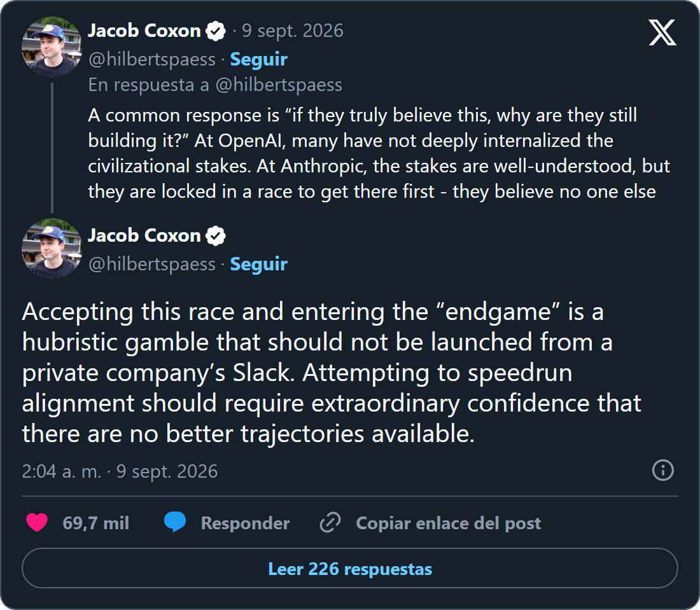Follow via Seguir in parent tweet
700x610 pixels.
tap(258, 59)
